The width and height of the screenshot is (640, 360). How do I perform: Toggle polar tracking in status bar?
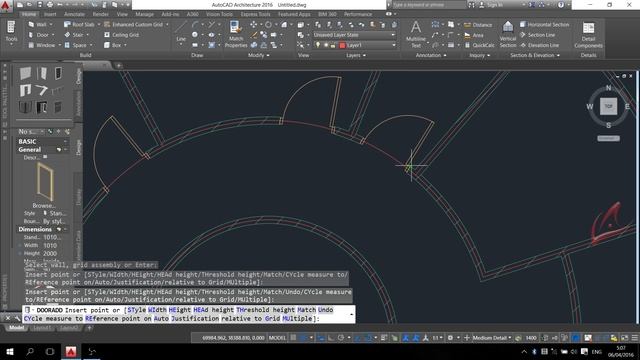(x=341, y=338)
